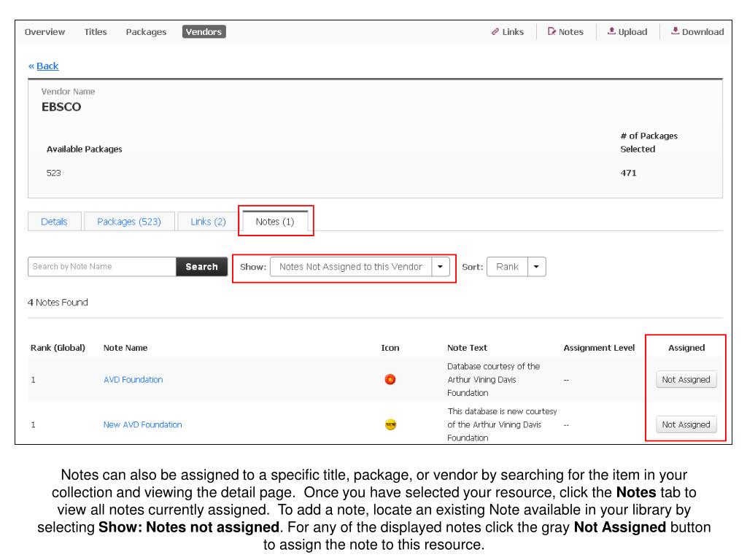Focus the Search by Note Name field
Image resolution: width=747 pixels, height=560 pixels.
pos(102,267)
